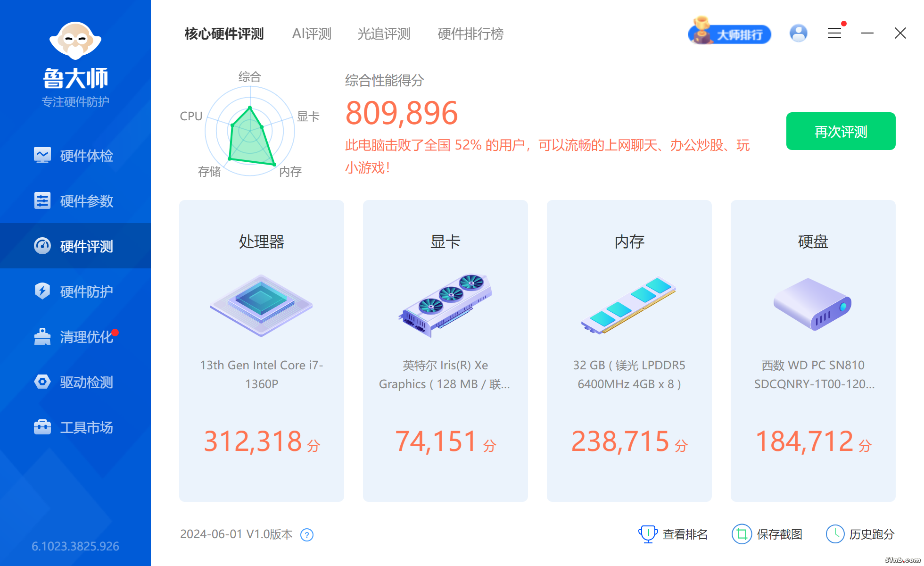Open 清理优化 in the sidebar
This screenshot has height=566, width=924.
[75, 337]
